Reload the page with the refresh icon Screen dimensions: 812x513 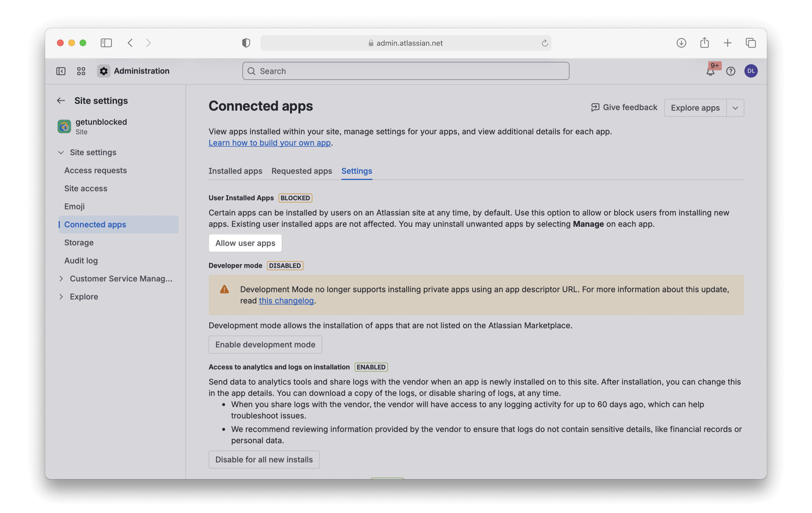pos(545,43)
